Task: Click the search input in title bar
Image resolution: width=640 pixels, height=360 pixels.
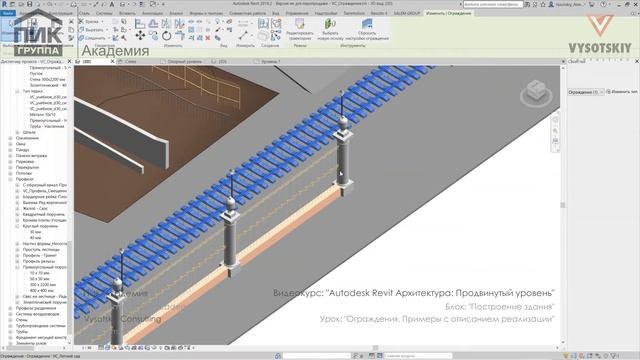Action: coord(493,4)
